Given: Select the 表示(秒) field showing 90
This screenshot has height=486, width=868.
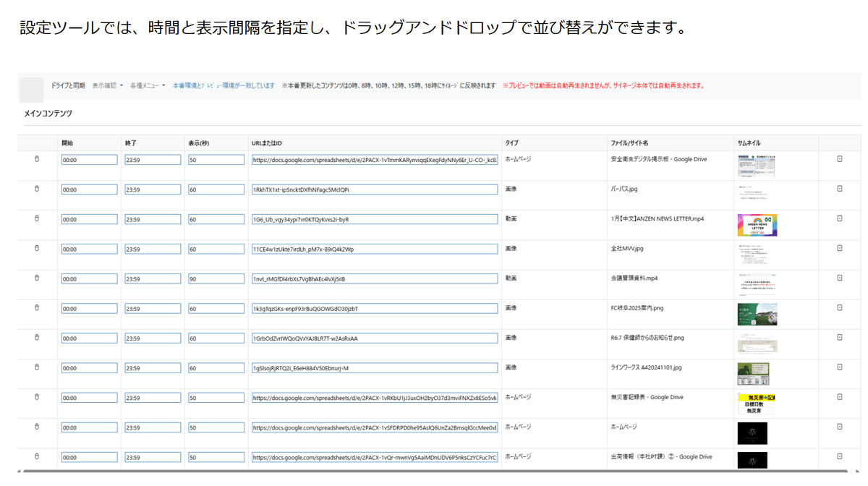Looking at the screenshot, I should [x=216, y=278].
